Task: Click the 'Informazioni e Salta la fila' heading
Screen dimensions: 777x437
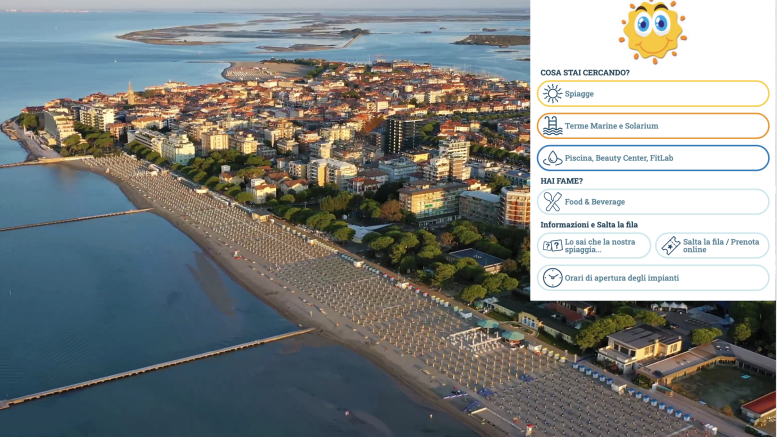Action: [x=589, y=225]
